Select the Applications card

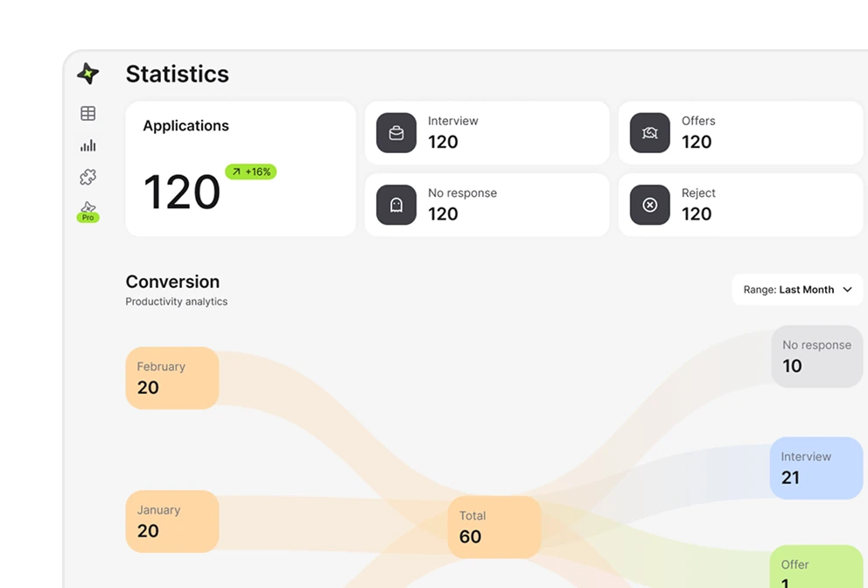pos(241,169)
